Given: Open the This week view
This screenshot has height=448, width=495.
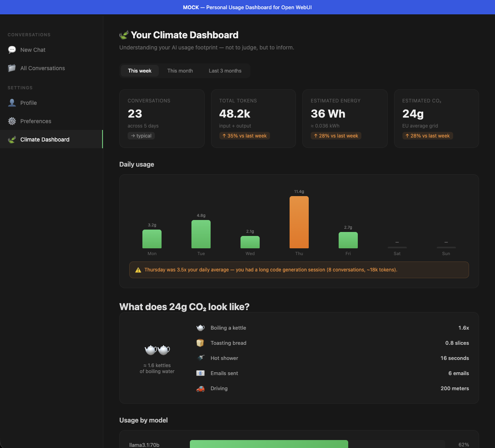Looking at the screenshot, I should click(139, 71).
